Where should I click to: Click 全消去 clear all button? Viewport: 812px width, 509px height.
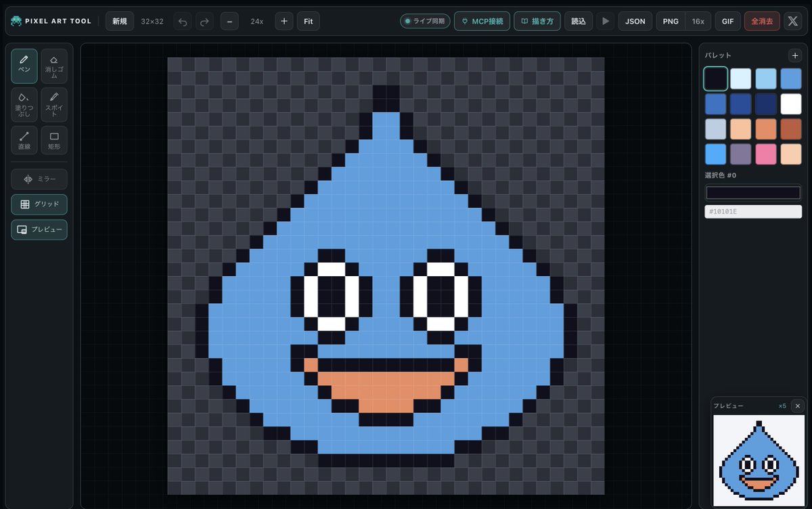[x=762, y=21]
